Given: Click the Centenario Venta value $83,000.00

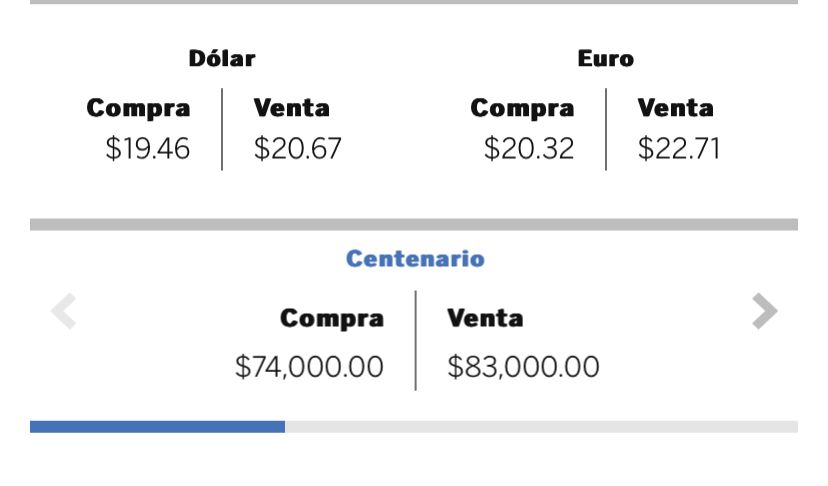Looking at the screenshot, I should click(523, 367).
